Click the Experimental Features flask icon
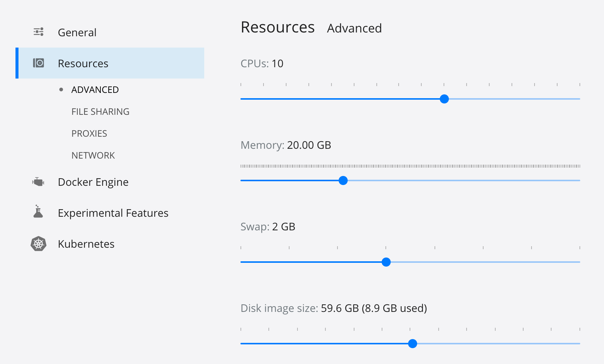This screenshot has height=364, width=604. (38, 212)
